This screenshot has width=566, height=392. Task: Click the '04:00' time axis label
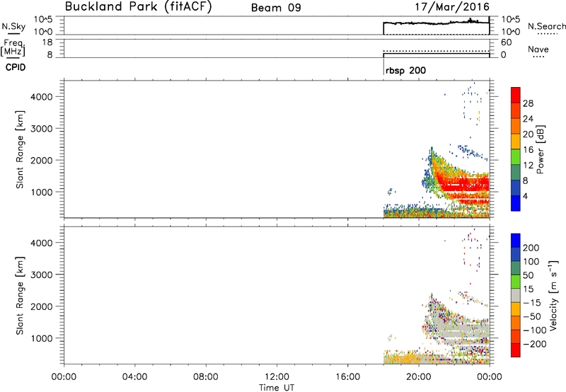(x=135, y=377)
